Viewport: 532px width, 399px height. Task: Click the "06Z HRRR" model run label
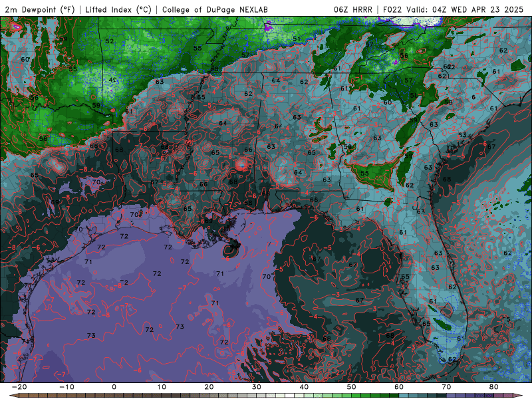click(x=353, y=9)
